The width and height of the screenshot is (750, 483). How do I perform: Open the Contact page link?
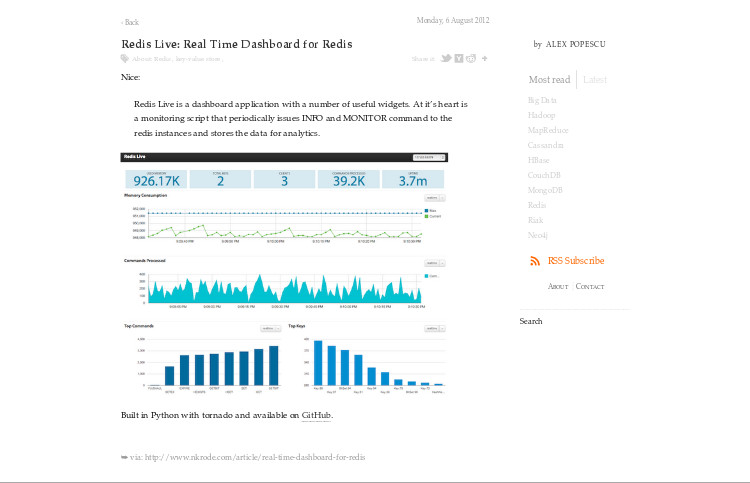[590, 287]
